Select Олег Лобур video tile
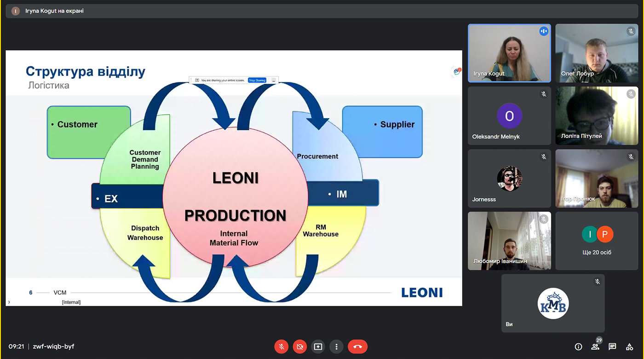This screenshot has width=644, height=359. 597,53
